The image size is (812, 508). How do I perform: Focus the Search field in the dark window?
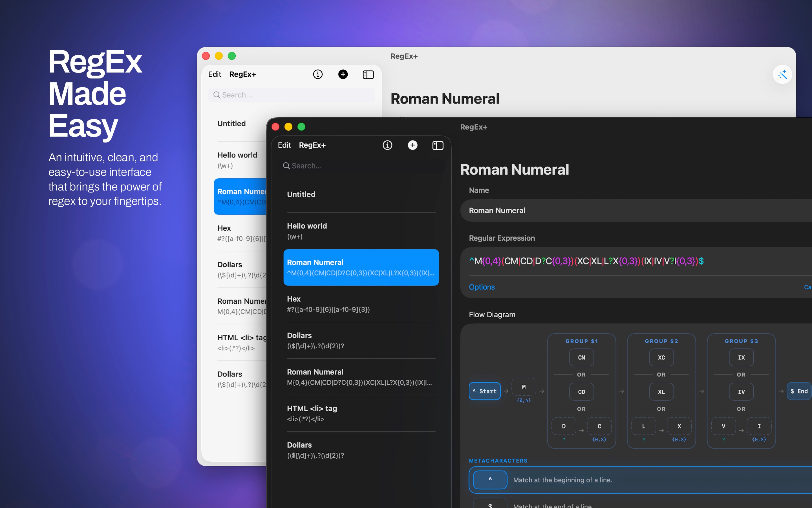361,166
